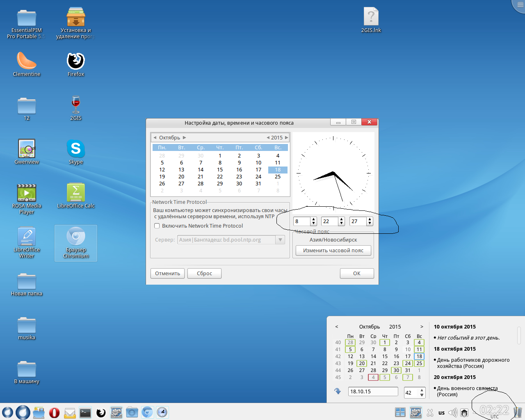Screen dimensions: 525x420
Task: Open the Opera browser from the taskbar
Action: tap(54, 413)
